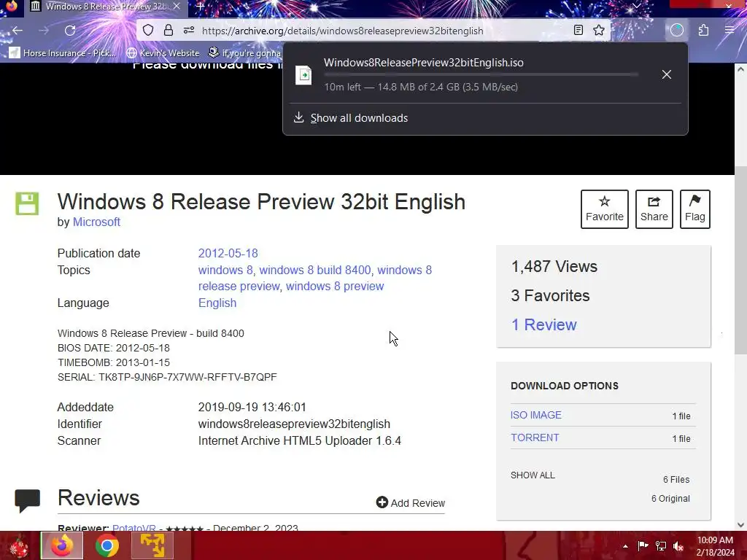Open "if you're gonna" bookmark

coord(245,52)
